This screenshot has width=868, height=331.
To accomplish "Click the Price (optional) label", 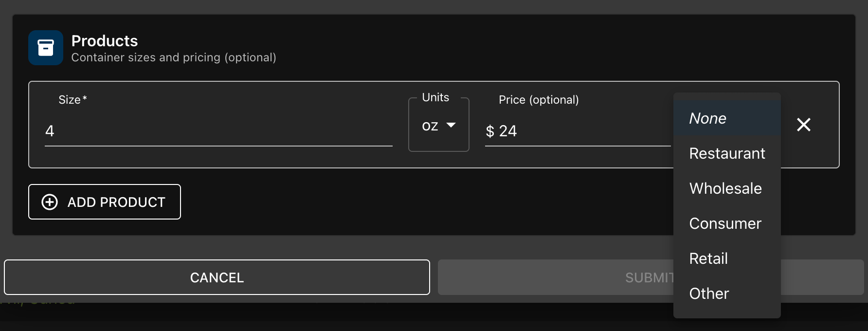I will 539,100.
